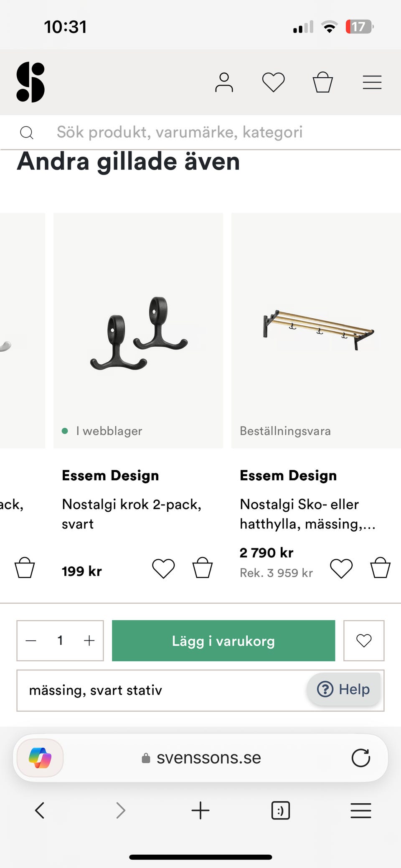Add Nostalgi hatthylla to basket
Screen dimensions: 401x868
[380, 569]
